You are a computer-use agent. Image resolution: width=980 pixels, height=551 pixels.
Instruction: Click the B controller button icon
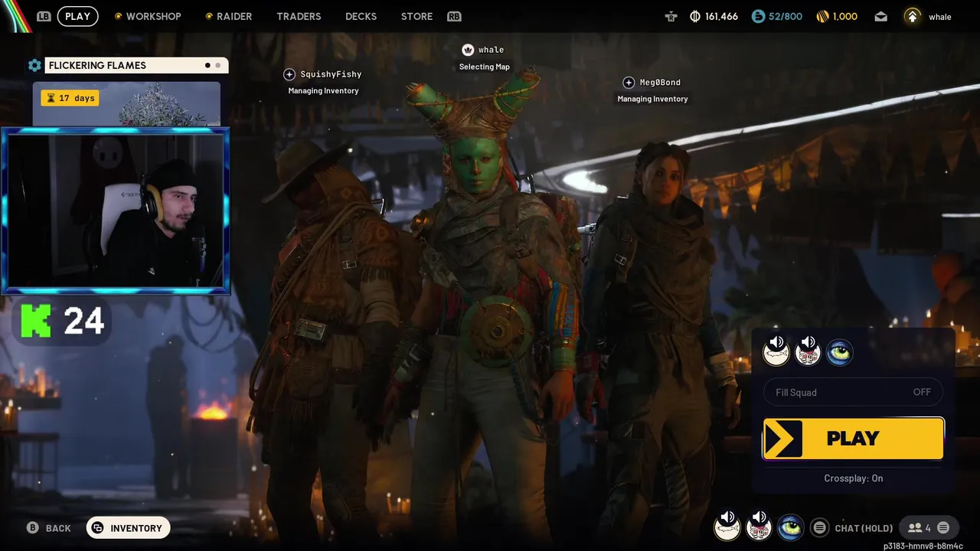[32, 528]
